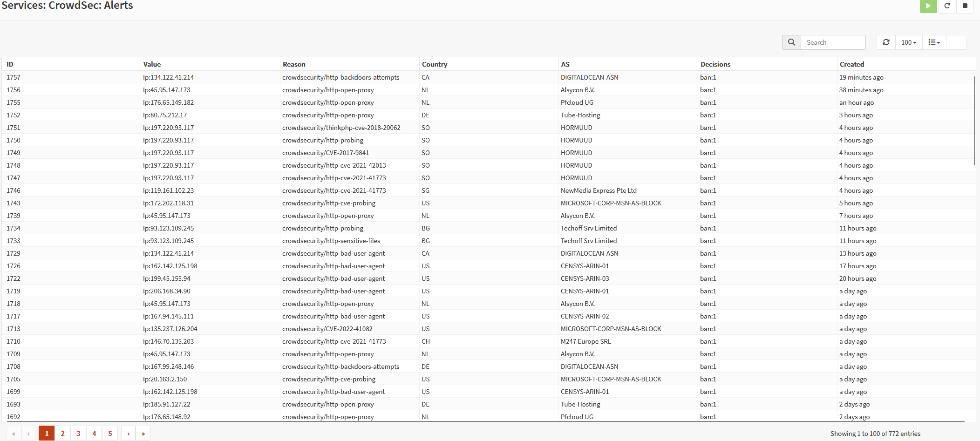Screen dimensions: 980x441
Task: Select pagination page 3
Action: [78, 434]
